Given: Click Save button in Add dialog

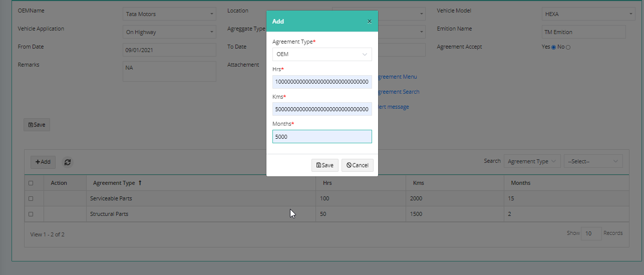Looking at the screenshot, I should pos(325,165).
